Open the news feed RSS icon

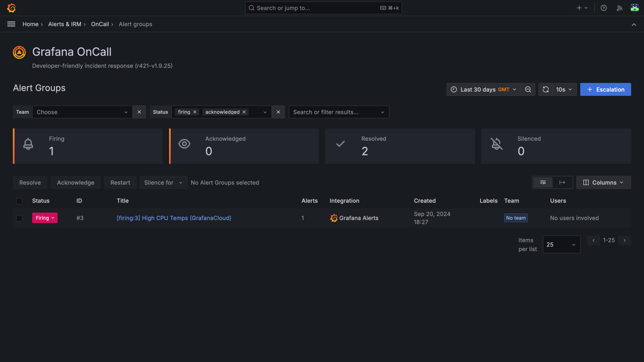click(619, 8)
